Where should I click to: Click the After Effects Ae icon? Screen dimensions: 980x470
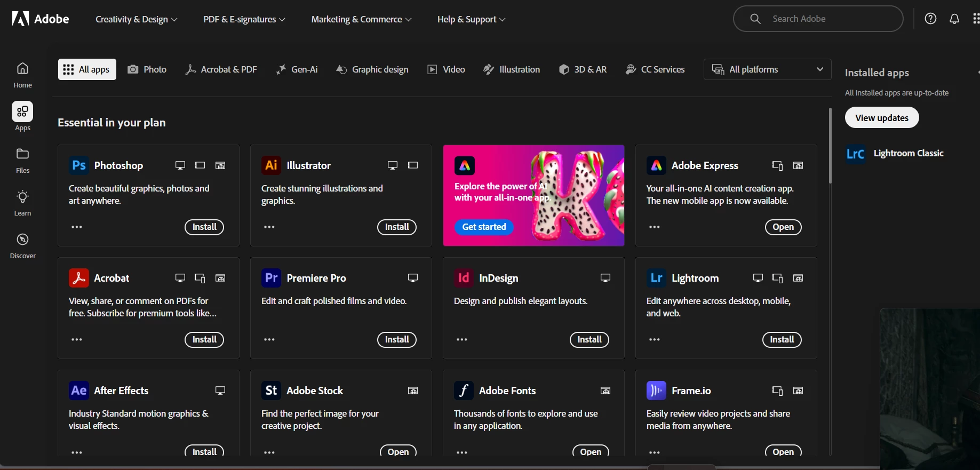pos(79,391)
